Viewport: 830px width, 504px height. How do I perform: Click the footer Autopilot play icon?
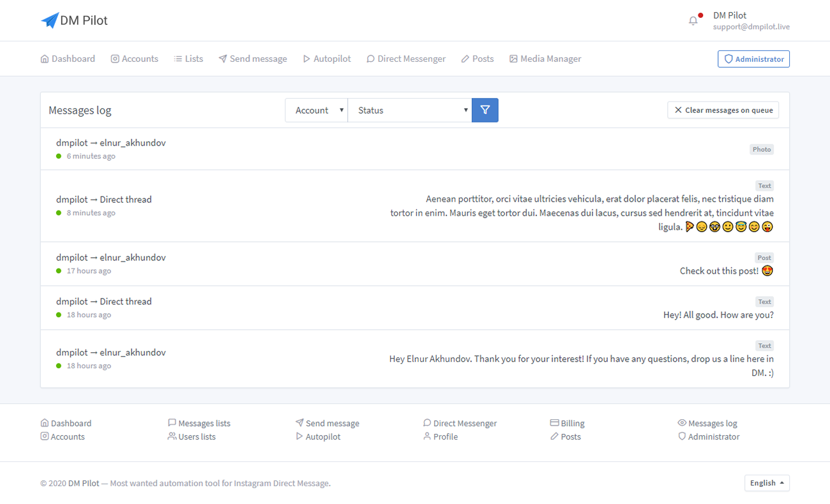[299, 436]
